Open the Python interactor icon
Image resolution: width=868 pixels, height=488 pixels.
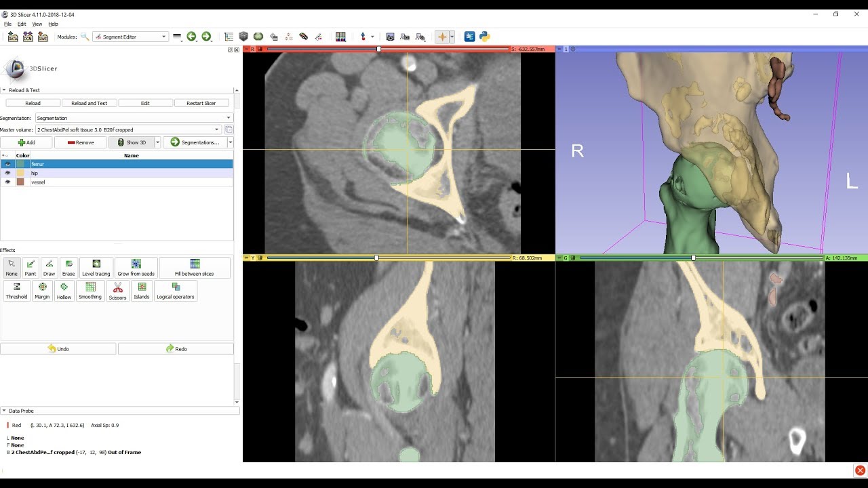(484, 37)
